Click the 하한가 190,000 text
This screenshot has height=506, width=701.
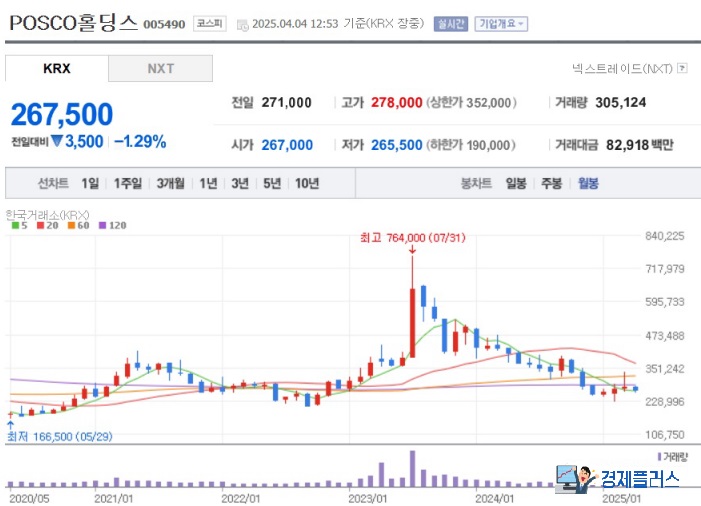471,145
